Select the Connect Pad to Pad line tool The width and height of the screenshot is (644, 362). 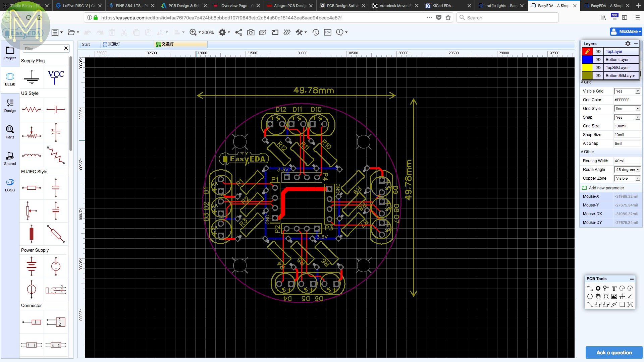[590, 304]
